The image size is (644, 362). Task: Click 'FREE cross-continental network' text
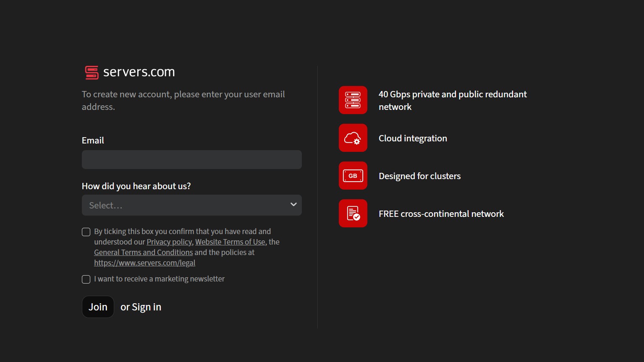pos(441,214)
